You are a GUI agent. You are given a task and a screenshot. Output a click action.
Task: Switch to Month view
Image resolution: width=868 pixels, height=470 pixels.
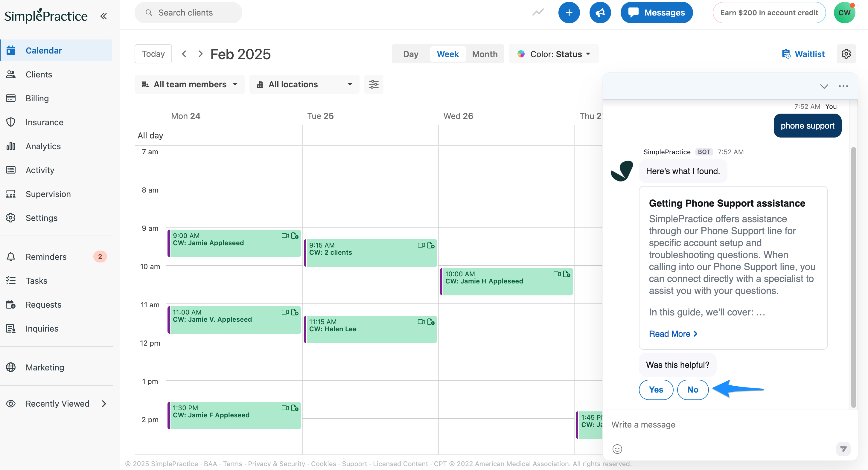pyautogui.click(x=485, y=54)
